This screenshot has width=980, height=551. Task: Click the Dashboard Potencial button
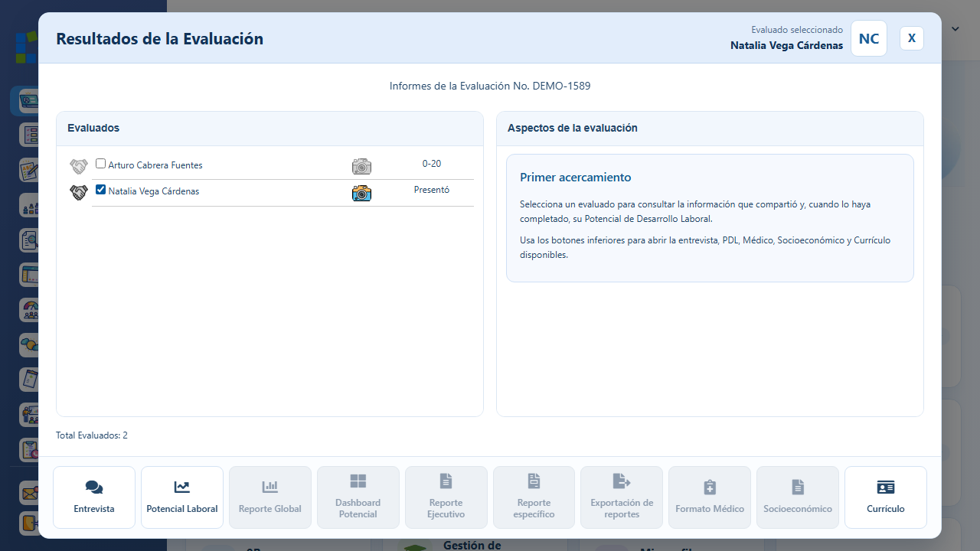358,497
